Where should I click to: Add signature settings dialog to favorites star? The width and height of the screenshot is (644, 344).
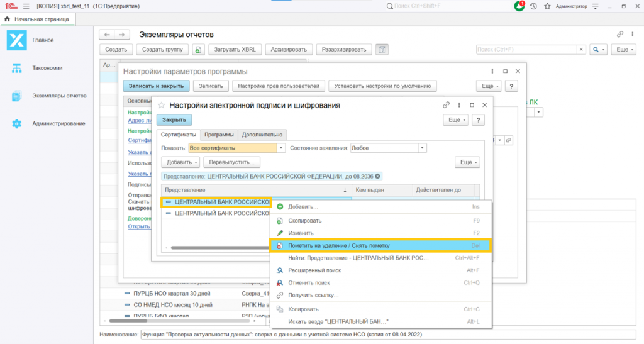pos(162,106)
